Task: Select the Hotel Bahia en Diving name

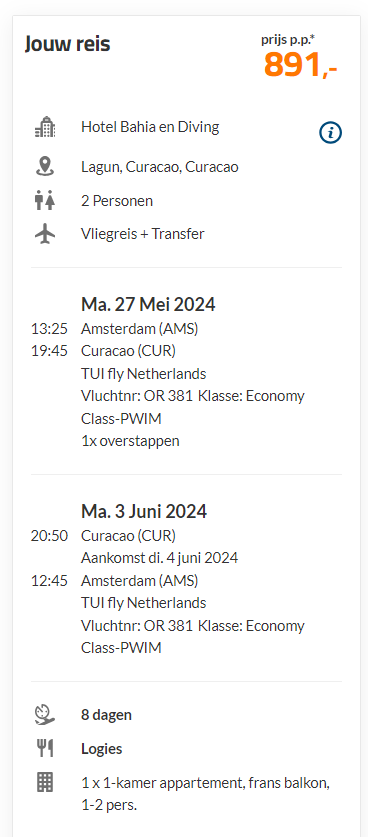Action: click(150, 127)
